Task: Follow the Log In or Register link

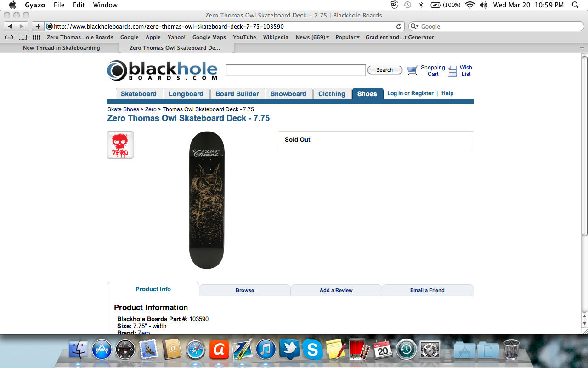Action: (x=410, y=93)
